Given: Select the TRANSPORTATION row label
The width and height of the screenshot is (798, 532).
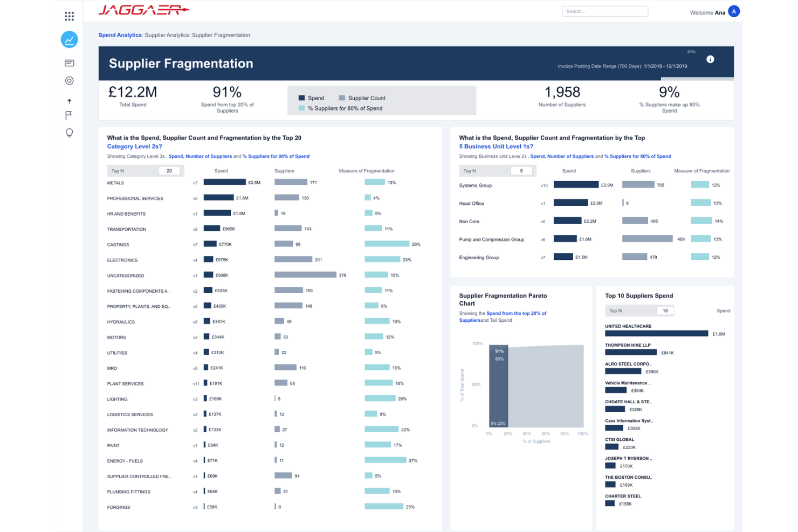Looking at the screenshot, I should (126, 230).
